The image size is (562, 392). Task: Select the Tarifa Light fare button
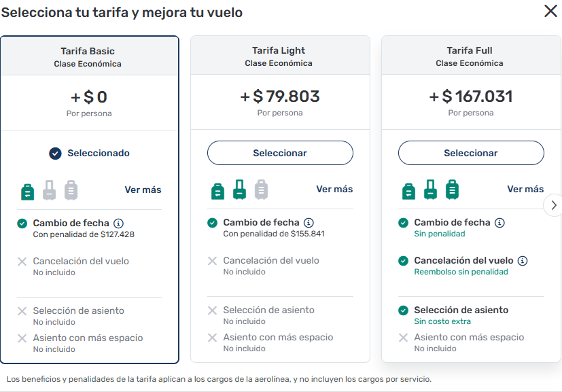pos(280,153)
